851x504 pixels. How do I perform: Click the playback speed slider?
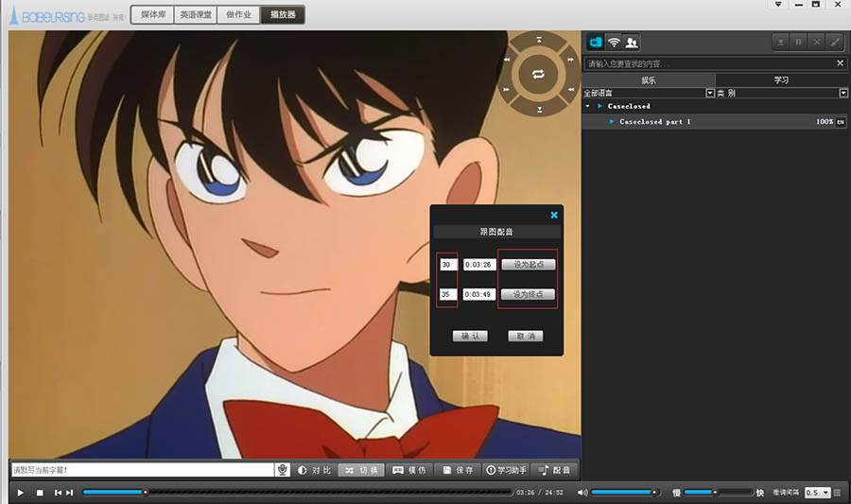click(x=718, y=493)
